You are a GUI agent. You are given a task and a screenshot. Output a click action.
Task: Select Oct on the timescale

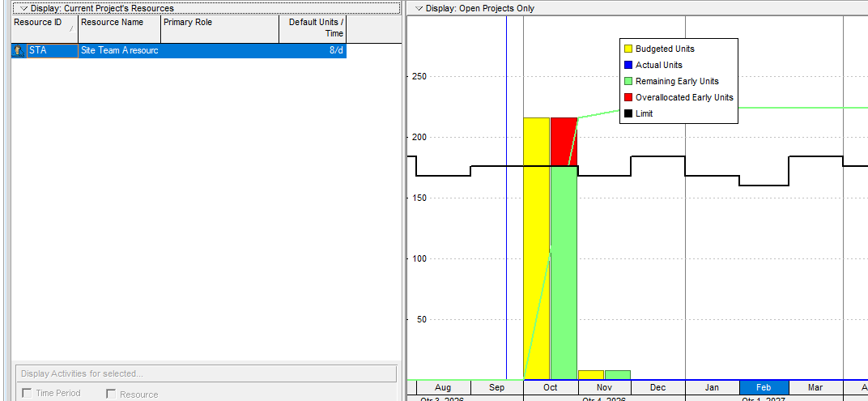tap(551, 388)
